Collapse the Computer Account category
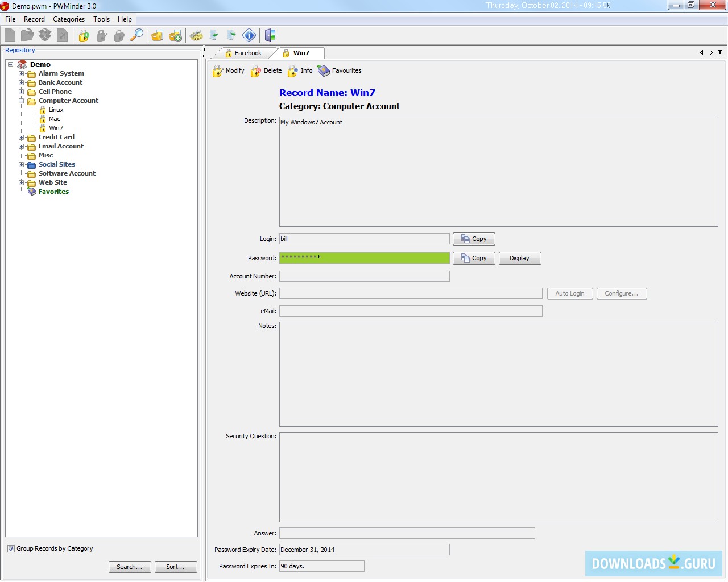728x582 pixels. point(22,101)
